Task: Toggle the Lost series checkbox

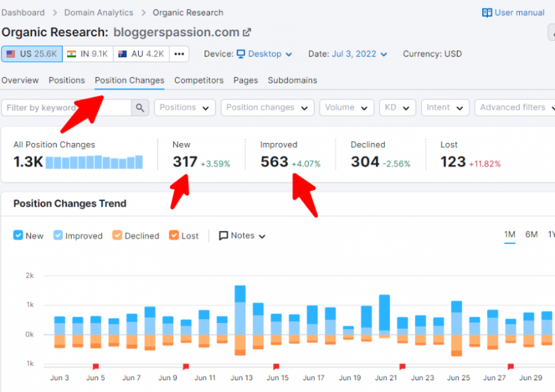Action: click(174, 235)
